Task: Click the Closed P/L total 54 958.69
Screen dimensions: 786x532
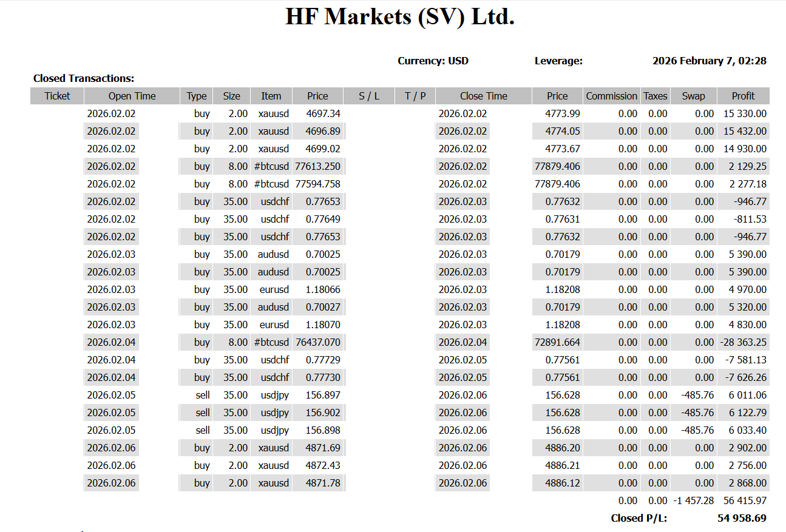Action: tap(742, 518)
